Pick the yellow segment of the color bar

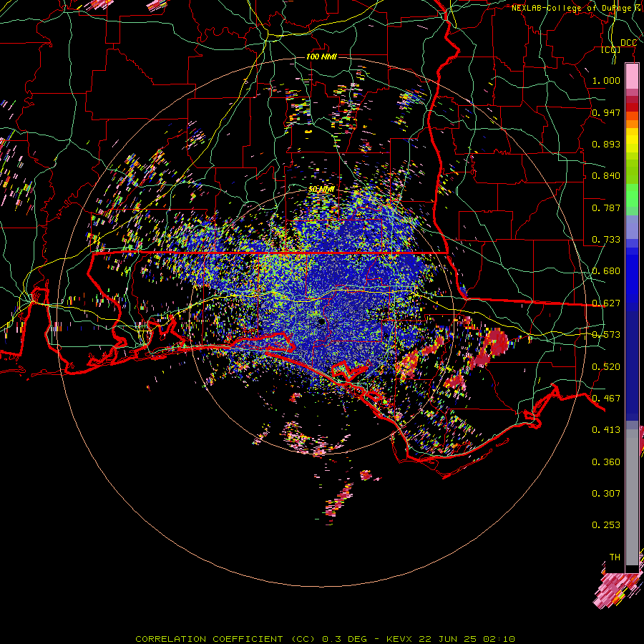(632, 140)
